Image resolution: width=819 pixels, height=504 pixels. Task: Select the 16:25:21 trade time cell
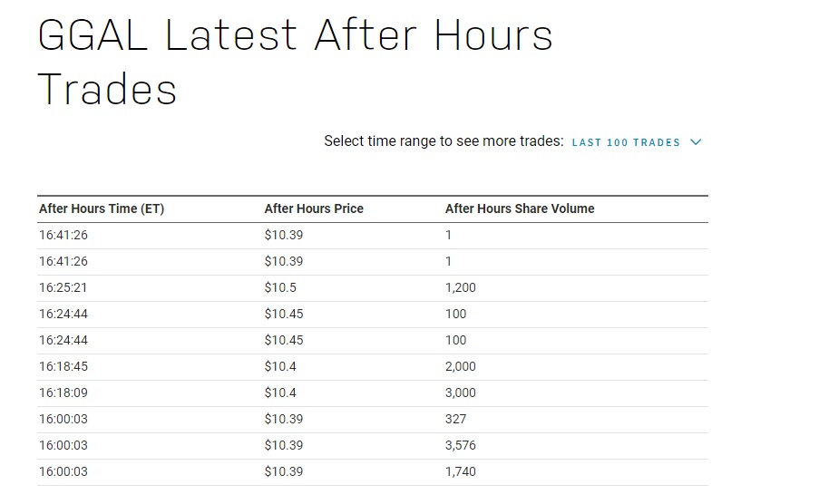click(63, 287)
